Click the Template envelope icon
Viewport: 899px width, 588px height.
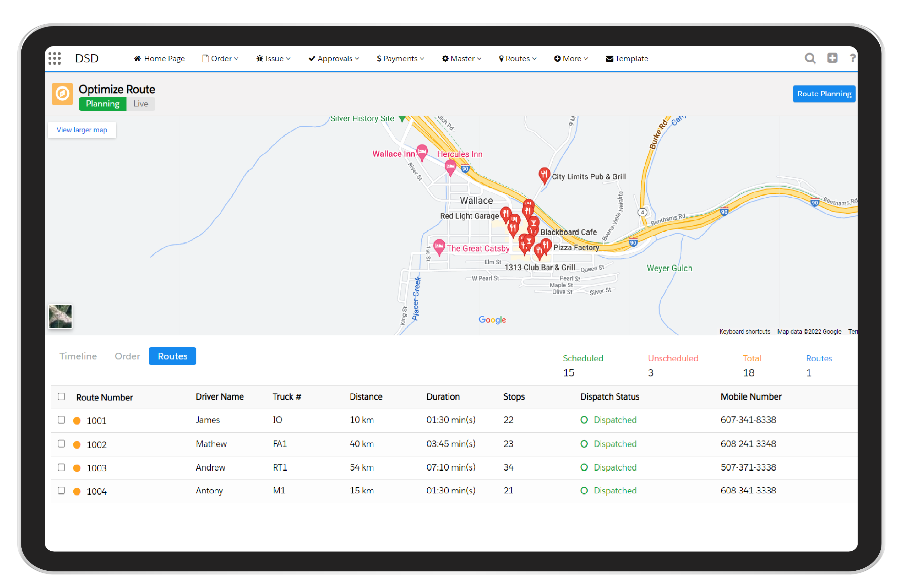(609, 59)
